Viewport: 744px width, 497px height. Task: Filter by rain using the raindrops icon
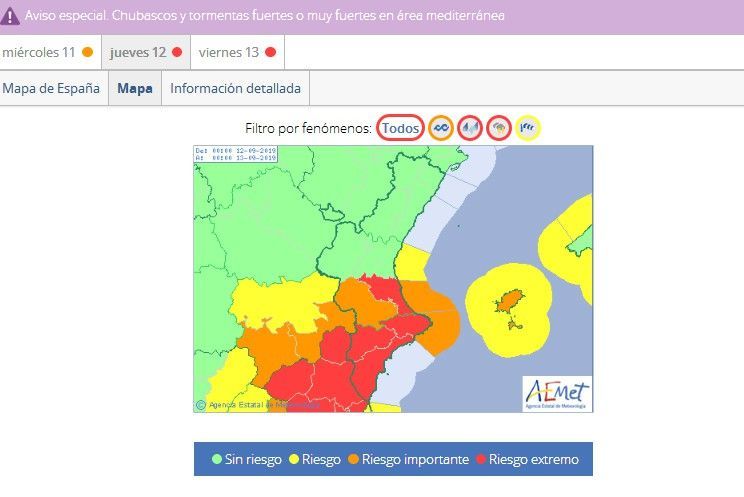[470, 128]
